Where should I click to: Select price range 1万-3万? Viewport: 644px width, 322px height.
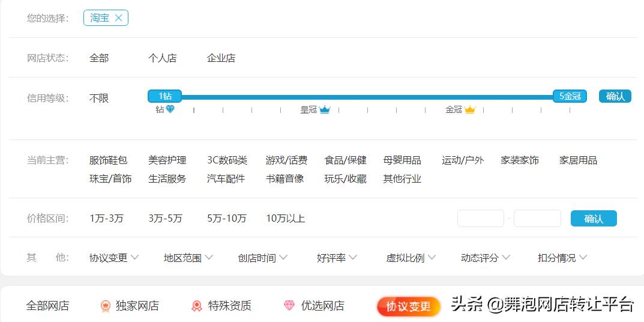(x=106, y=218)
